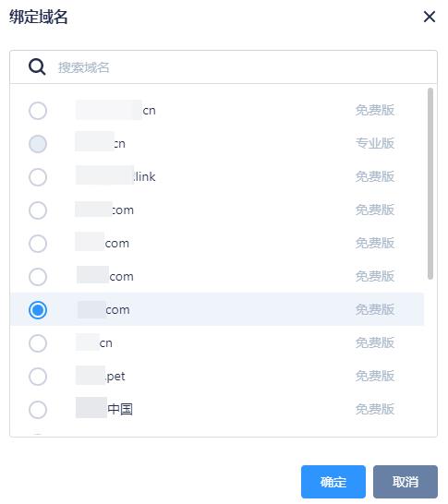This screenshot has width=448, height=504.
Task: Click the 专业版 label in the list
Action: pyautogui.click(x=375, y=143)
